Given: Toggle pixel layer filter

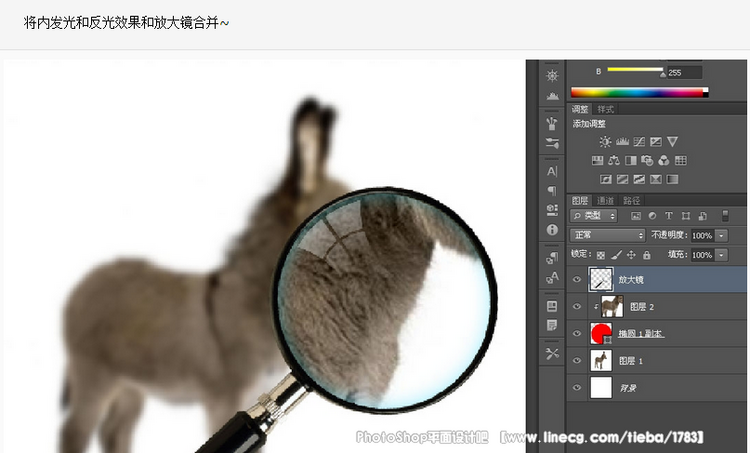Looking at the screenshot, I should (636, 216).
